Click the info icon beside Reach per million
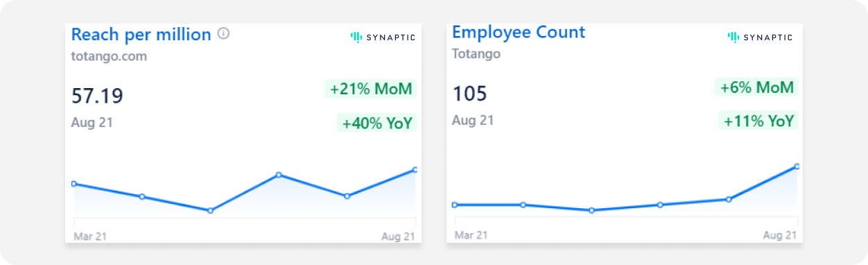 coord(223,33)
